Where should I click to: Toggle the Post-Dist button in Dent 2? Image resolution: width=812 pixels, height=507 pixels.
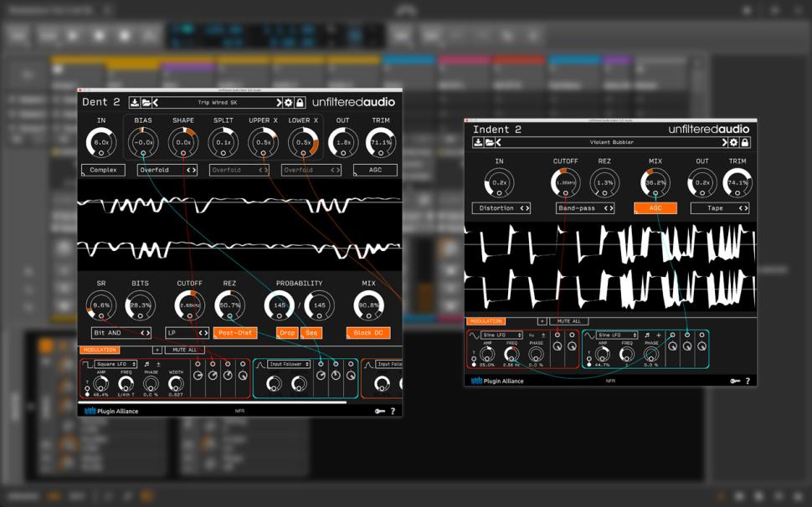235,333
